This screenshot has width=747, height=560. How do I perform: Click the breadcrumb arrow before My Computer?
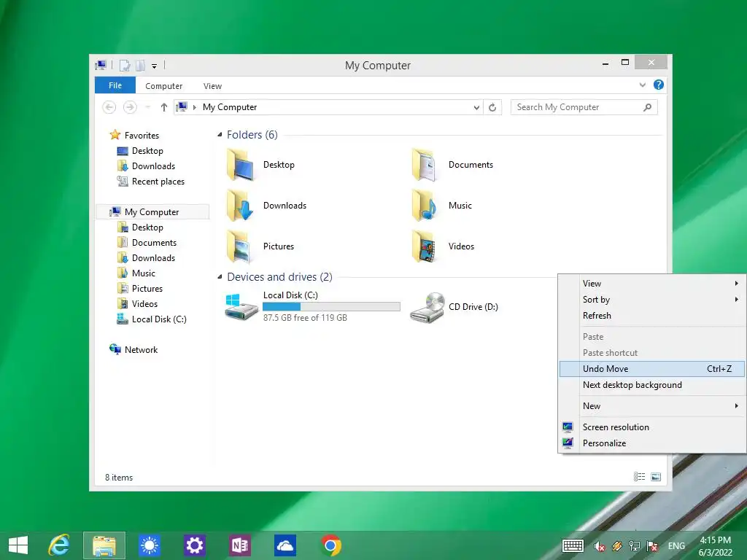tap(194, 108)
